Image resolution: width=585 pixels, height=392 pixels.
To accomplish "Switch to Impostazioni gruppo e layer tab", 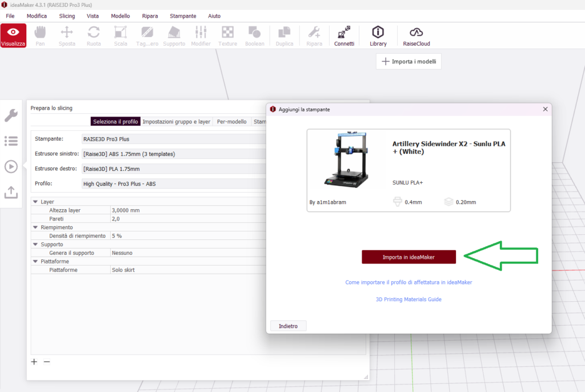I will (x=177, y=121).
